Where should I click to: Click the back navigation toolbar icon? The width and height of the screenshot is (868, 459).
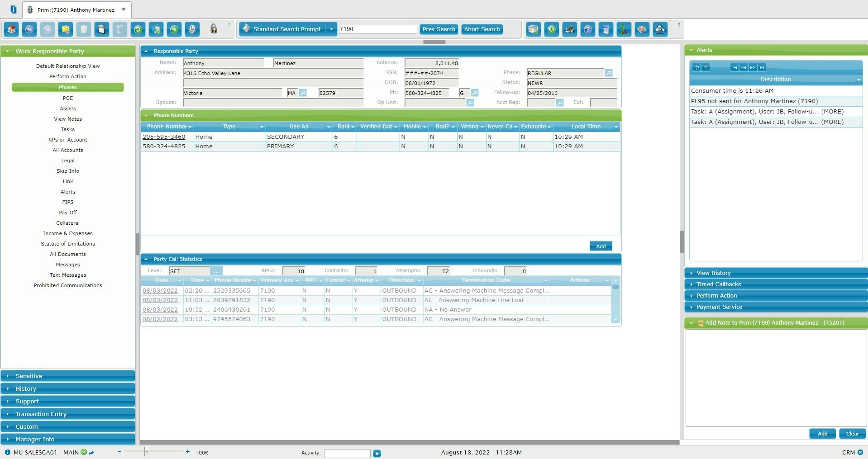click(29, 29)
